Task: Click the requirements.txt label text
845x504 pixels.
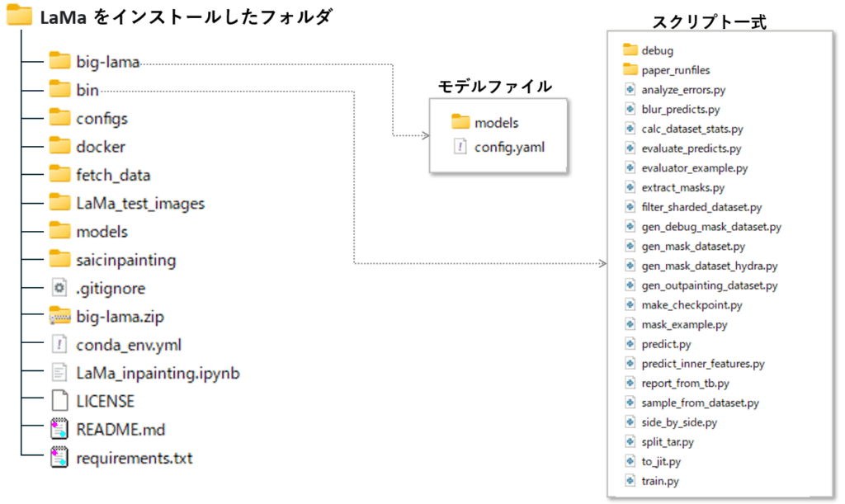Action: pyautogui.click(x=135, y=458)
